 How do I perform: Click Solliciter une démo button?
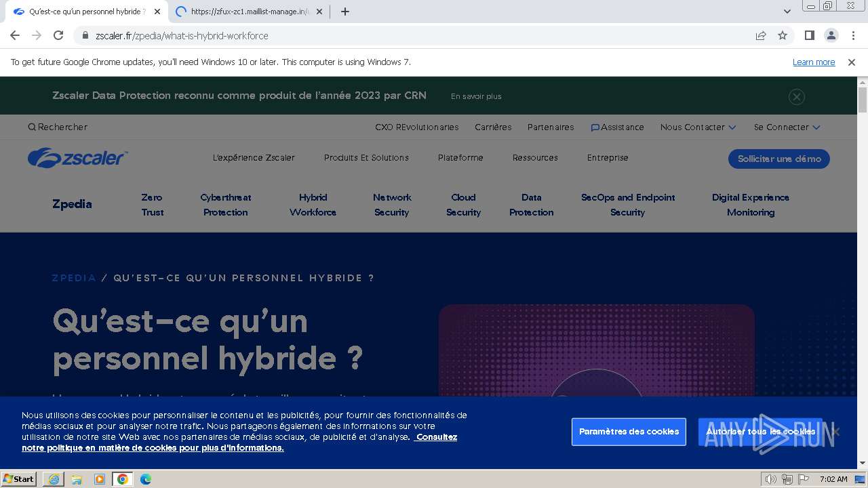(779, 159)
